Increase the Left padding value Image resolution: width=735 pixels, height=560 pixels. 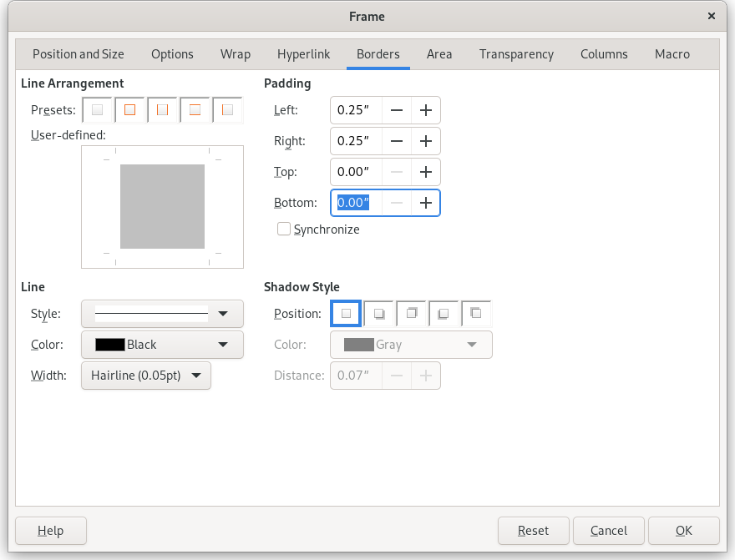425,110
